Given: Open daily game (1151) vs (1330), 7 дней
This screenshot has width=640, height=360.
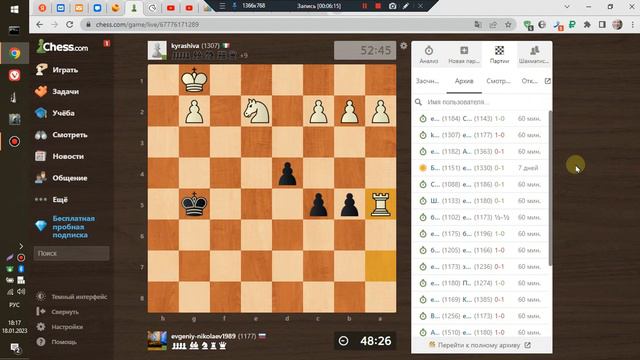Looking at the screenshot, I should pyautogui.click(x=480, y=168).
